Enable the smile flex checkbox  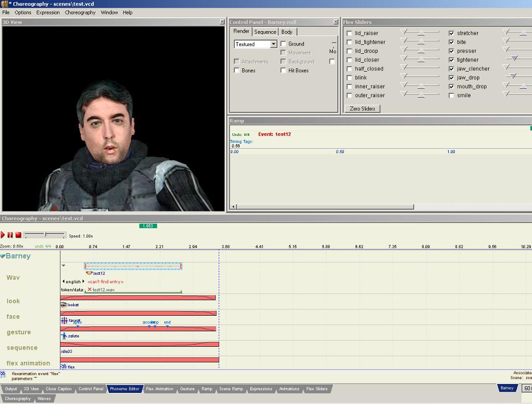pyautogui.click(x=451, y=95)
